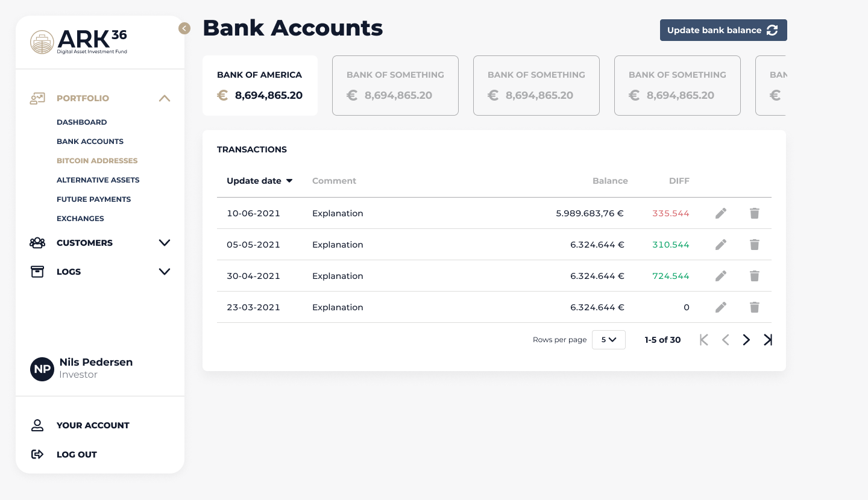Go to the next page of transactions
868x500 pixels.
[x=746, y=340]
